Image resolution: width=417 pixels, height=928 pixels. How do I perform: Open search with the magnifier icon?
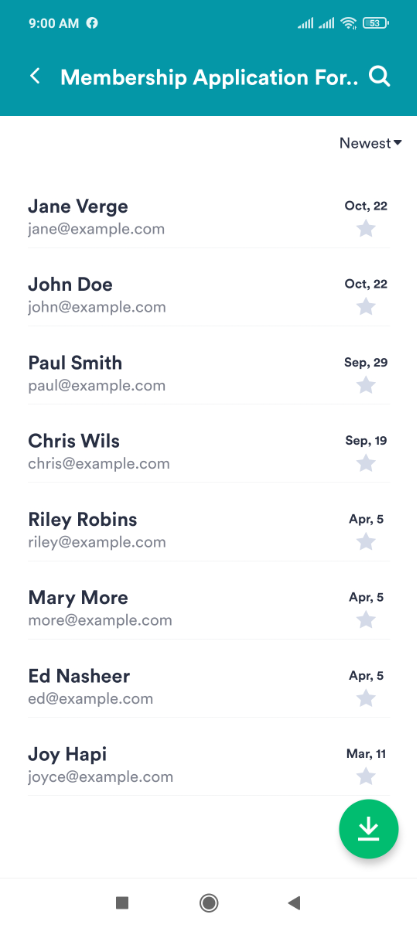[379, 76]
